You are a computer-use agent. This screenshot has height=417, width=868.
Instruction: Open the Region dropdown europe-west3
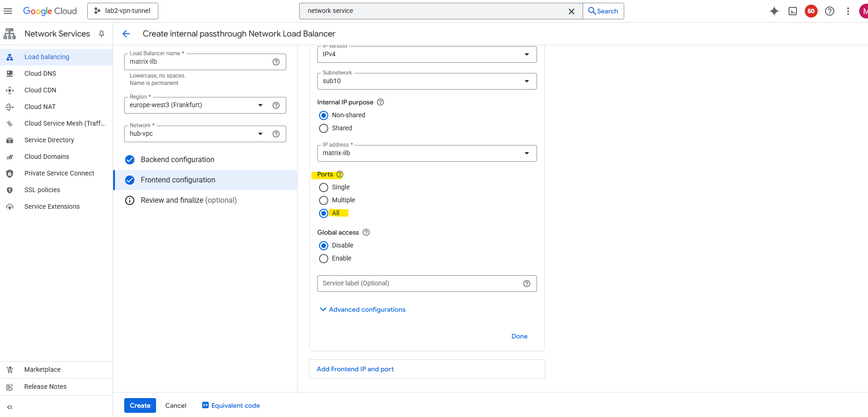tap(196, 105)
